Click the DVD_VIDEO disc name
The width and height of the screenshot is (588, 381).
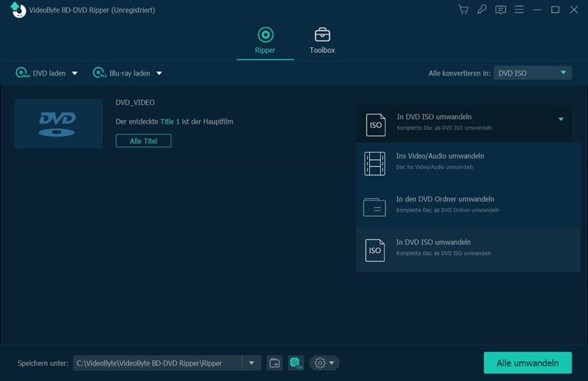135,102
